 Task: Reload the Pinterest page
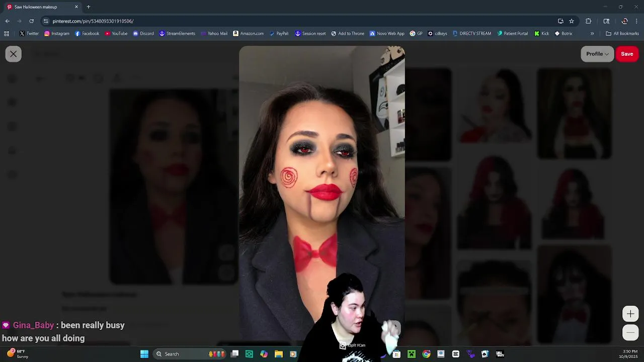tap(31, 21)
